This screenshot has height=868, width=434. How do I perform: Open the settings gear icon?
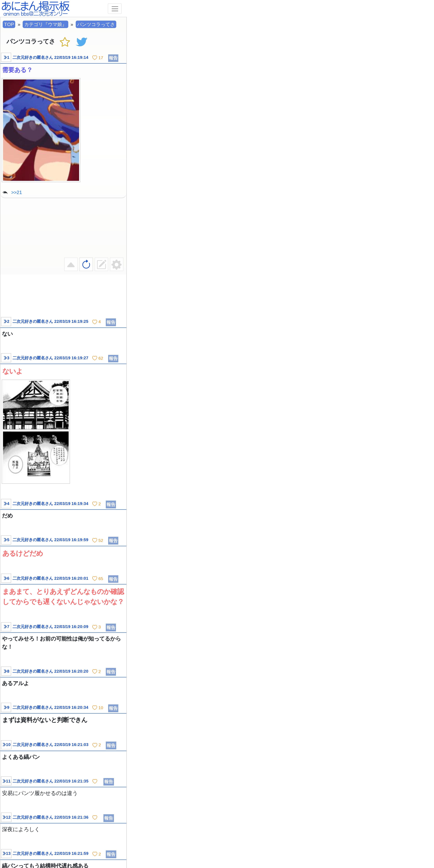[117, 265]
